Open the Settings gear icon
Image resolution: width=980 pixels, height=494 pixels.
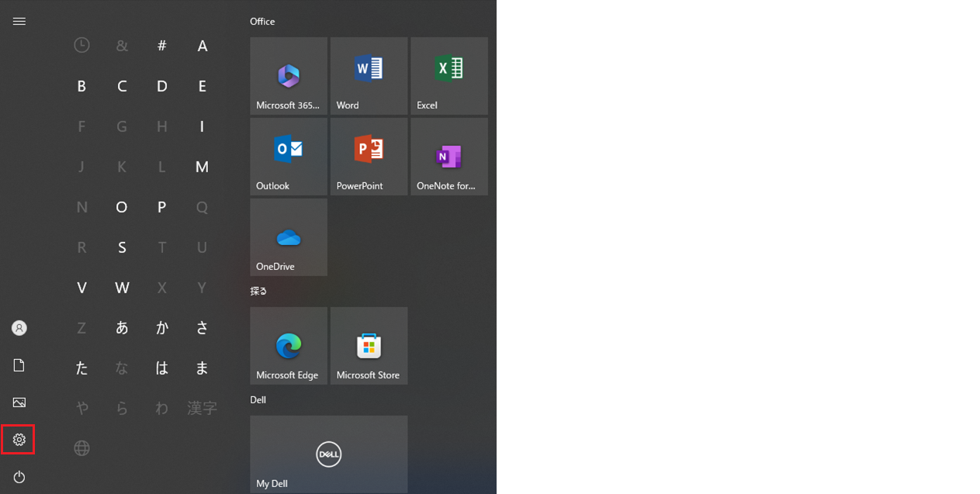[x=19, y=440]
